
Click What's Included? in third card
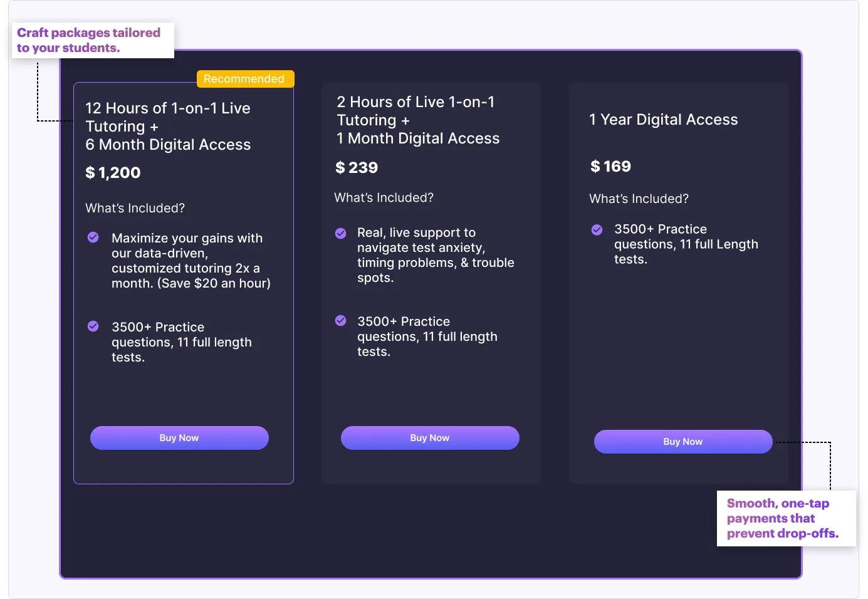(x=639, y=199)
